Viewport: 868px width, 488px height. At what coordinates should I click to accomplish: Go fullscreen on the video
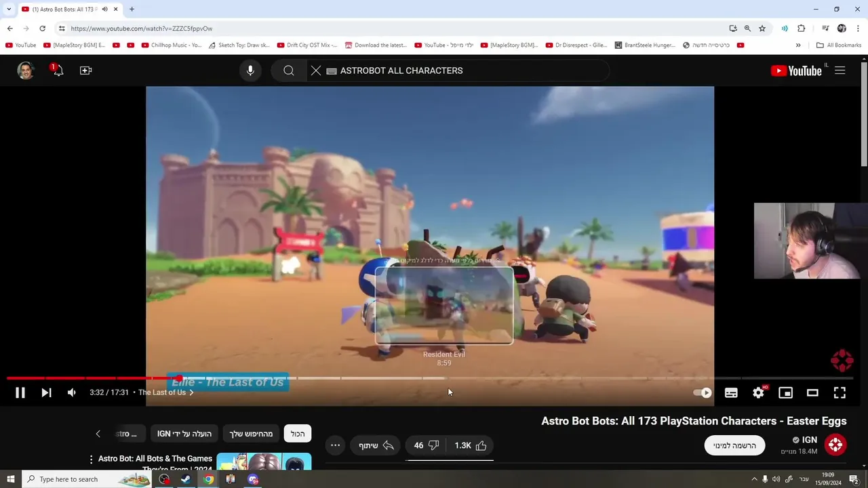tap(840, 392)
